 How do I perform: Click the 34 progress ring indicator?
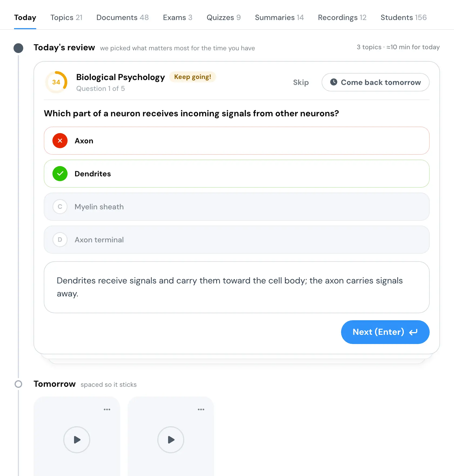click(56, 82)
